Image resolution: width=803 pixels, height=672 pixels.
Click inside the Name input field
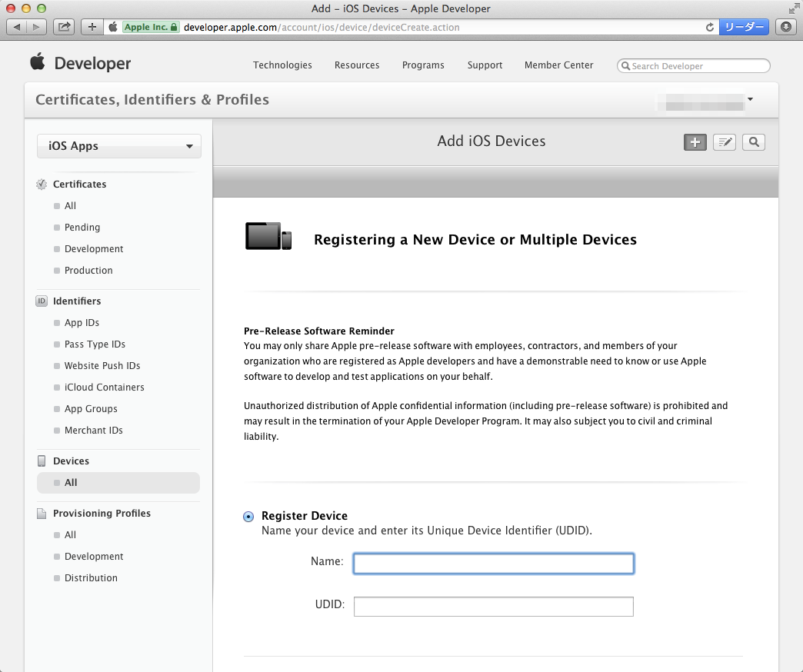coord(493,563)
